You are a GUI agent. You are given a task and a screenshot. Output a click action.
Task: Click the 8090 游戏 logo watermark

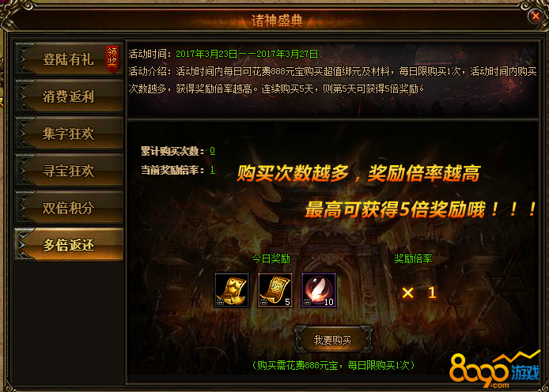(494, 371)
